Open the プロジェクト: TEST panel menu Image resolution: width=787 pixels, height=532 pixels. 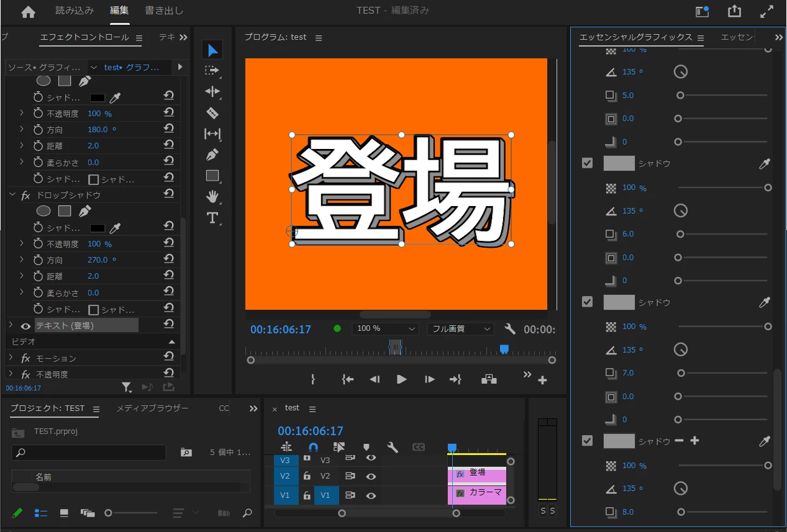coord(96,409)
